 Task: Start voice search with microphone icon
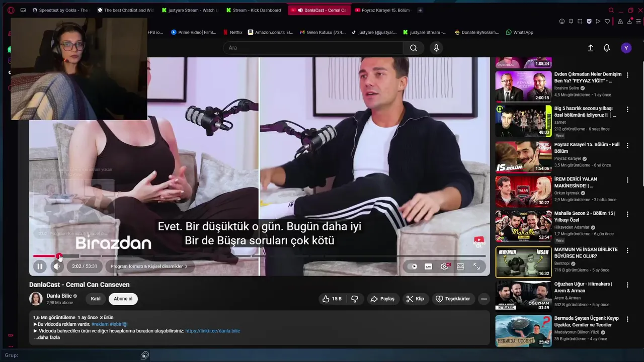click(436, 48)
